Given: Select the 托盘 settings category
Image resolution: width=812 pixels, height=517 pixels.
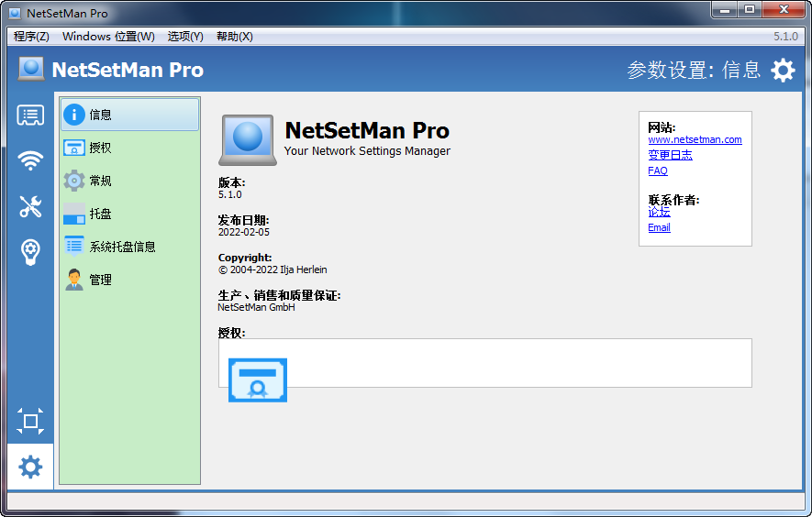Looking at the screenshot, I should point(130,214).
